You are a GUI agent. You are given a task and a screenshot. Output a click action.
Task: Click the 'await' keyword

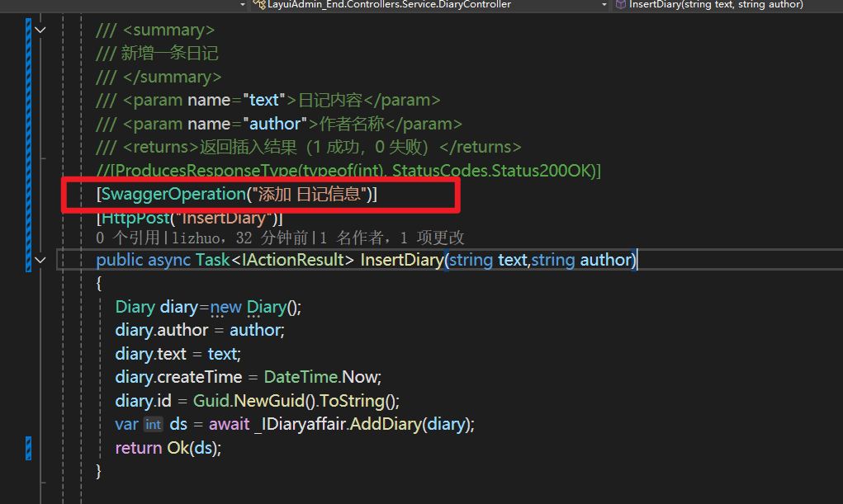pos(229,425)
